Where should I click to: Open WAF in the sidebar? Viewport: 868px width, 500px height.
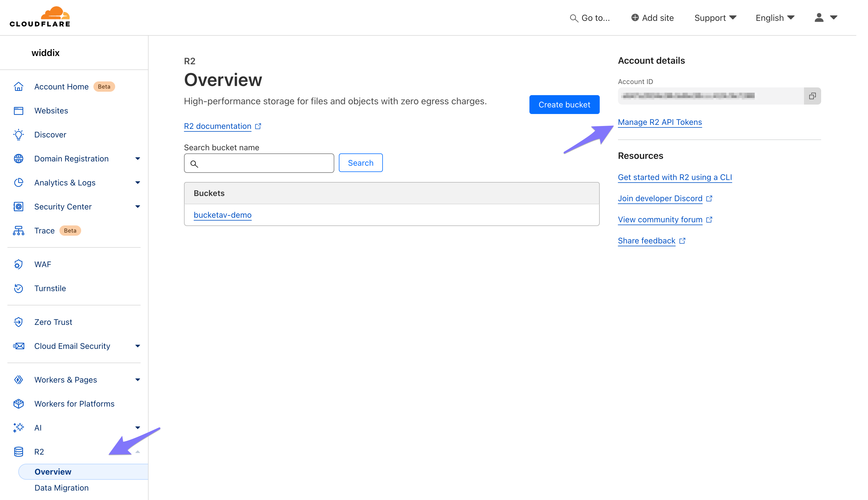pyautogui.click(x=43, y=264)
